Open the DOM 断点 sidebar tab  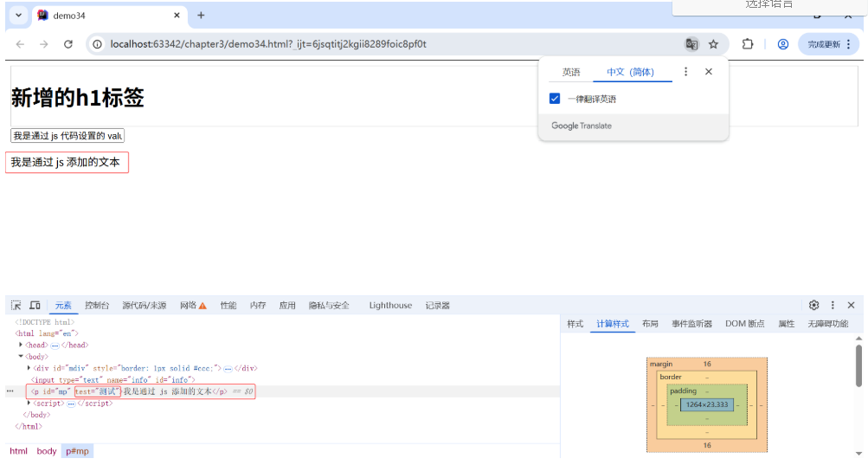744,324
